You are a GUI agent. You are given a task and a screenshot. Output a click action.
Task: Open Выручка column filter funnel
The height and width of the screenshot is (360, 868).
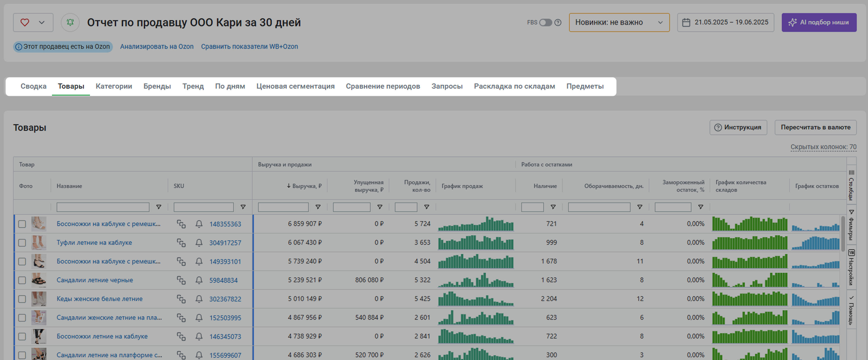coord(318,207)
